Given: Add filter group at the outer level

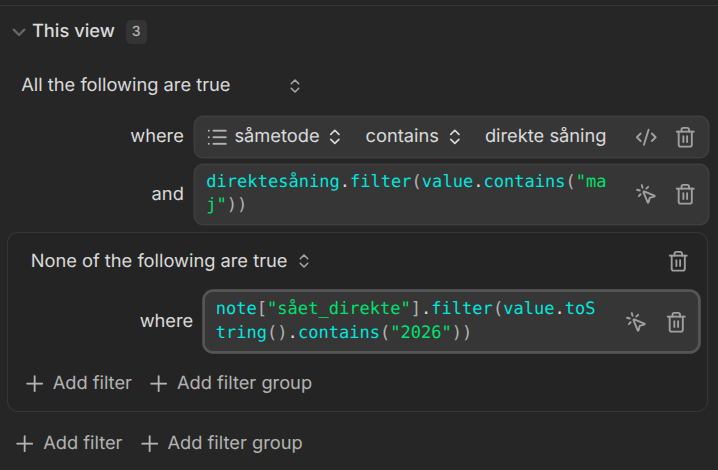Looking at the screenshot, I should click(x=222, y=443).
